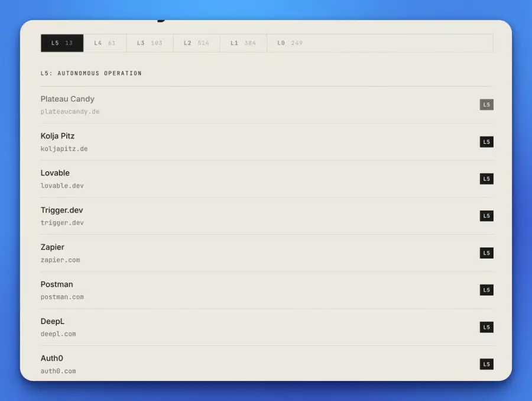Open the L1 tab
Image resolution: width=532 pixels, height=401 pixels.
click(x=244, y=43)
